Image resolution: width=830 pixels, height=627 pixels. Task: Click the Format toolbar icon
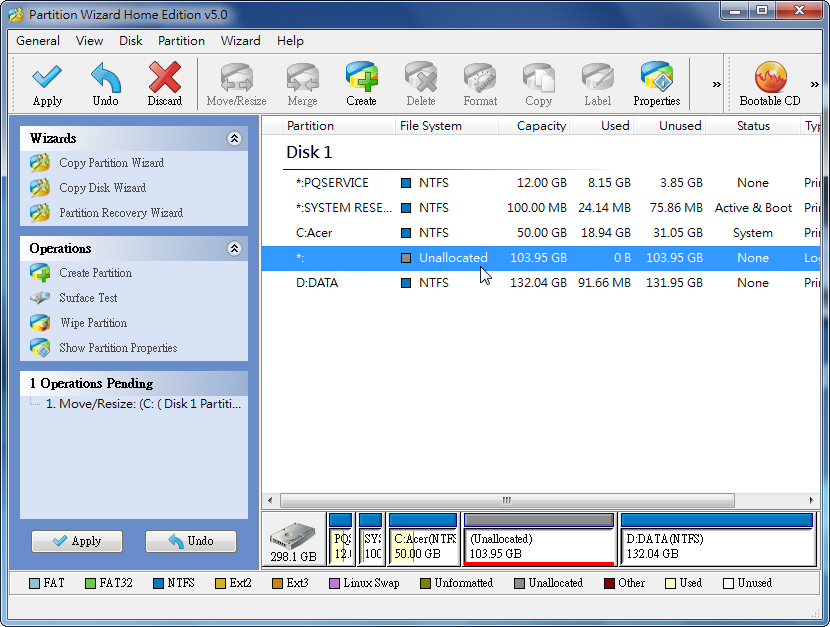tap(480, 77)
